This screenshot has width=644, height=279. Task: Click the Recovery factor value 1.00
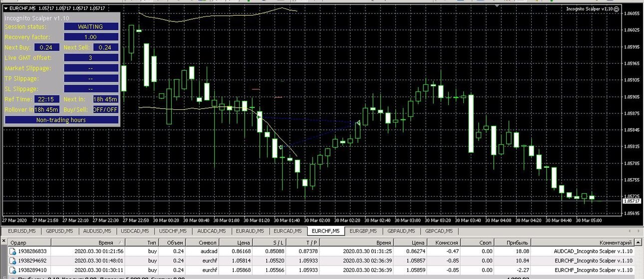pos(91,37)
